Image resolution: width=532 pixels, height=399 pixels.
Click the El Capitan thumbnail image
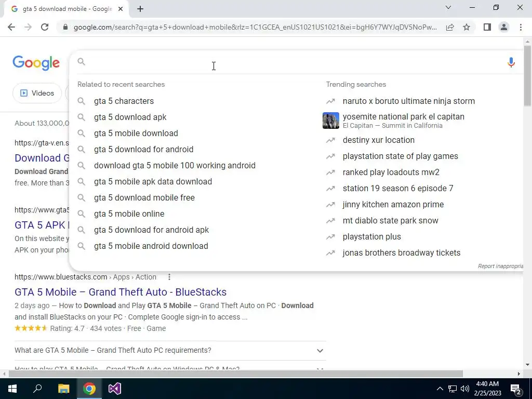331,121
